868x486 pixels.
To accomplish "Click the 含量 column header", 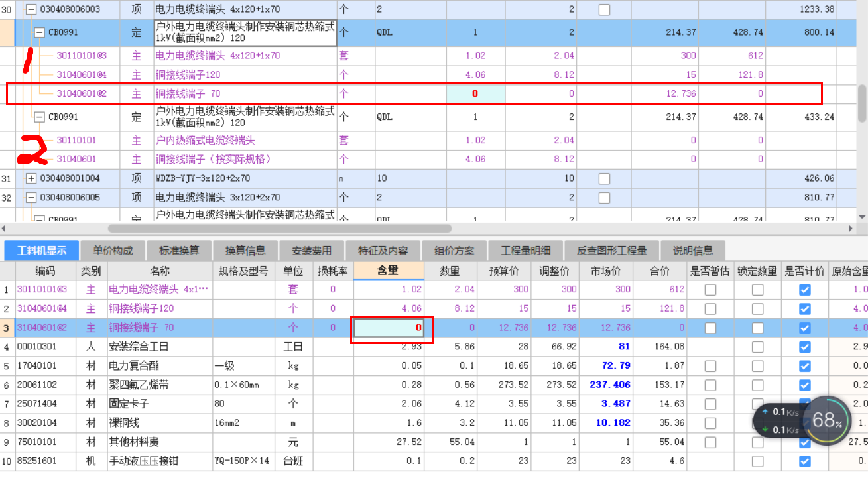I will click(x=389, y=271).
